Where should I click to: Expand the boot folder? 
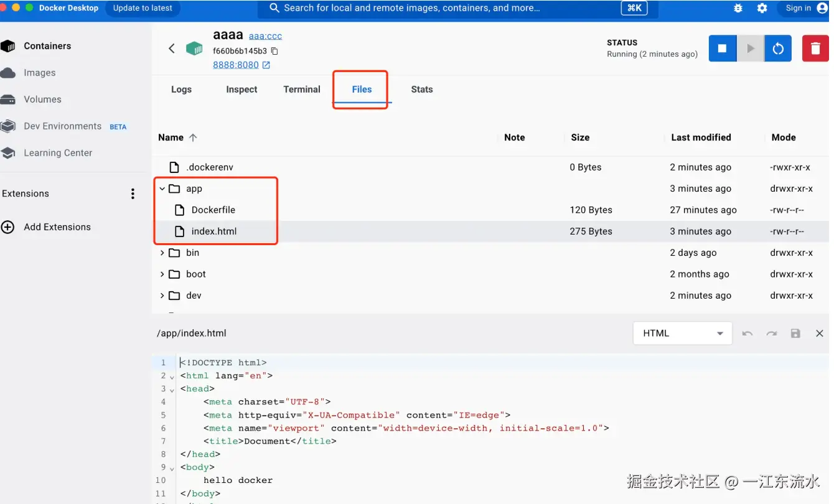162,274
